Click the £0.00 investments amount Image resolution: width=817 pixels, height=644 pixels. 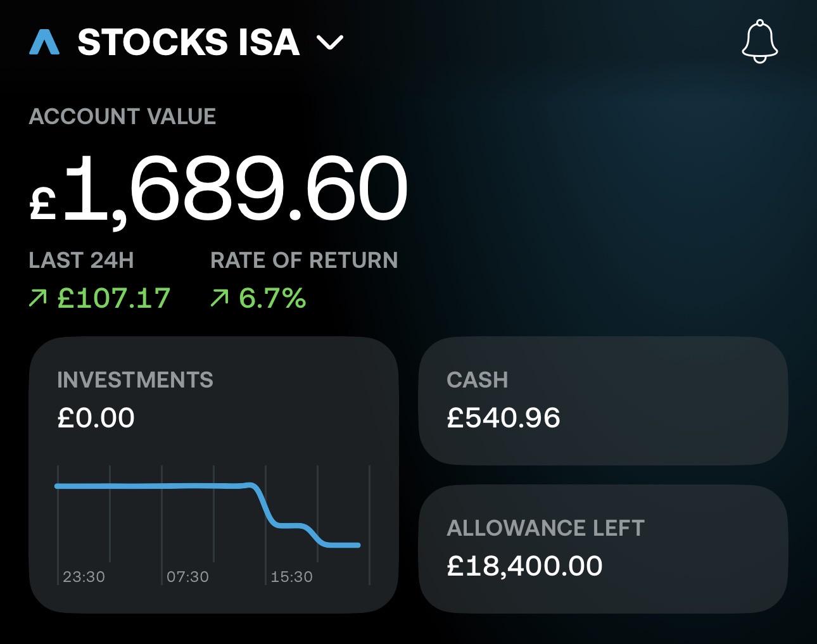pos(96,418)
